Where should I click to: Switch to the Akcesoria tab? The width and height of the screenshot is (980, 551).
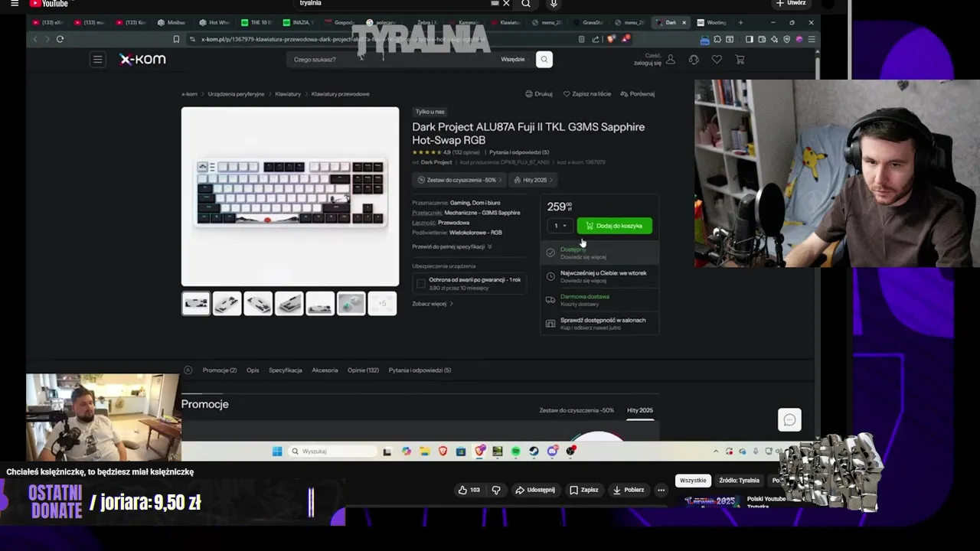(x=325, y=370)
